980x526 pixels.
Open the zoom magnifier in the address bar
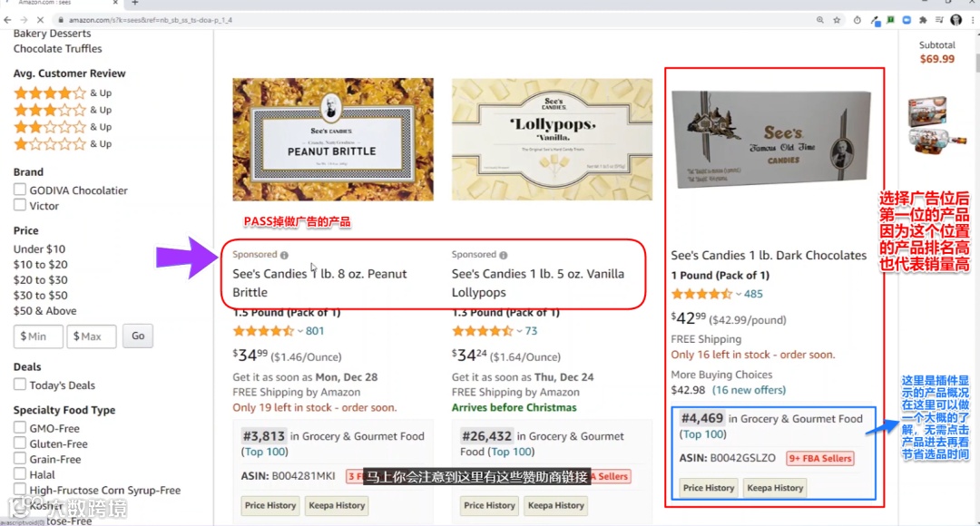[820, 20]
